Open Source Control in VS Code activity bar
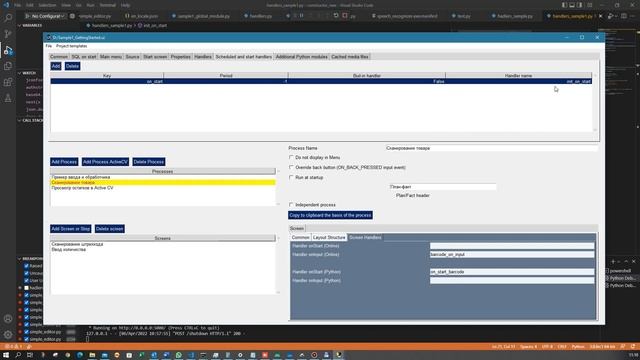Screen dimensions: 640x360 (8, 34)
